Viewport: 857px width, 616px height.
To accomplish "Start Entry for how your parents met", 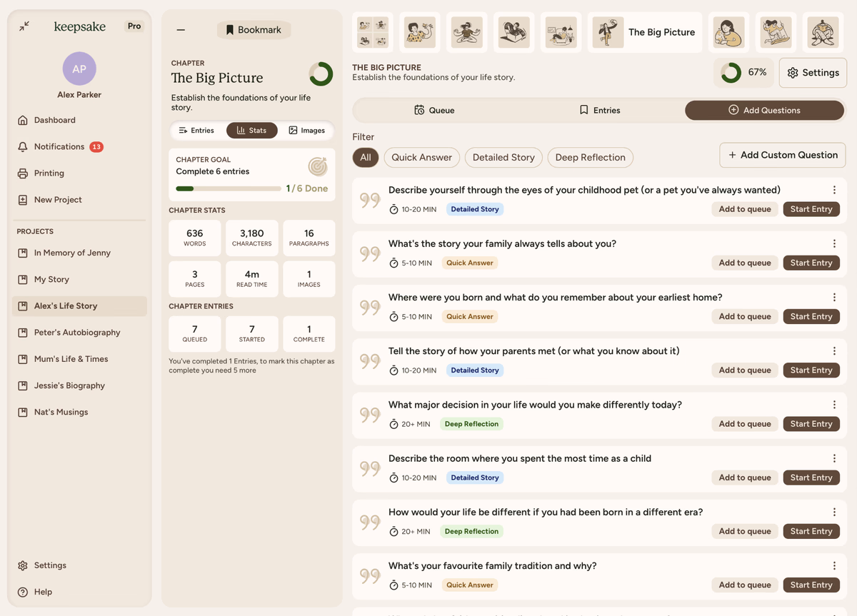I will (x=811, y=370).
